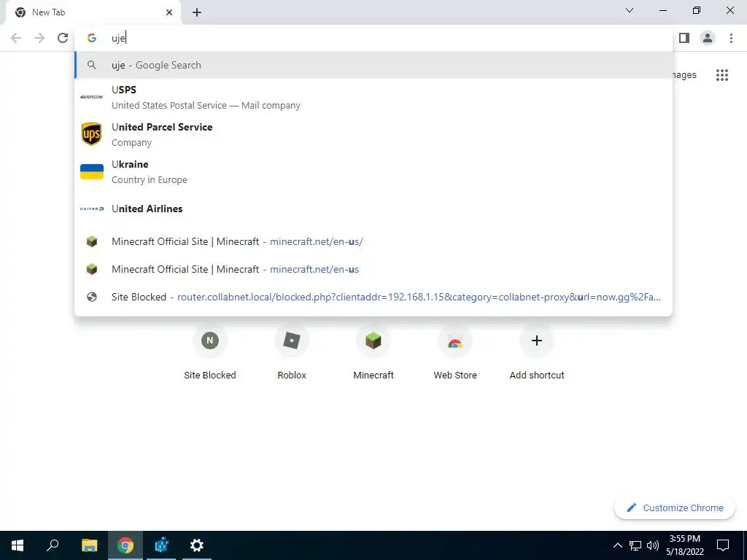Click the browser back arrow
Image resolution: width=747 pixels, height=560 pixels.
point(16,38)
